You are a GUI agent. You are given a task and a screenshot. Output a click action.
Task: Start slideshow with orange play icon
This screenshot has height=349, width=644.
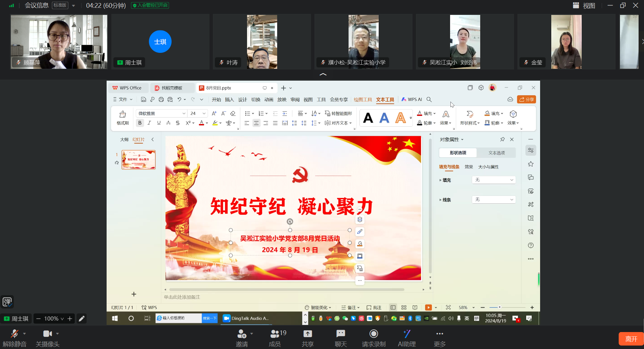pyautogui.click(x=428, y=307)
